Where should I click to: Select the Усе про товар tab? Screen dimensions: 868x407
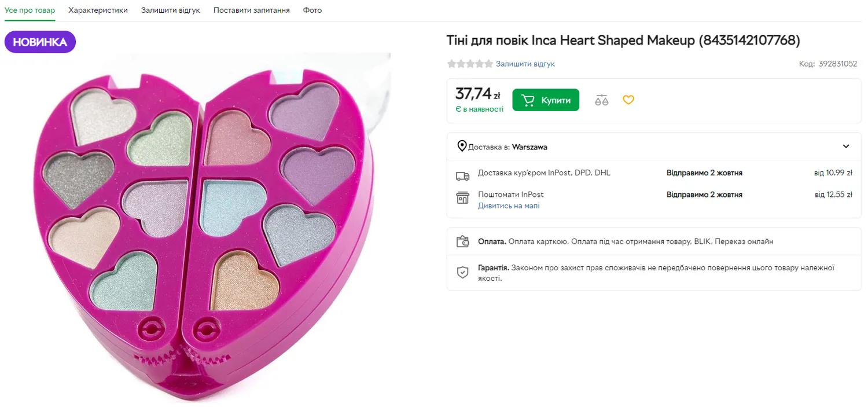pos(30,10)
